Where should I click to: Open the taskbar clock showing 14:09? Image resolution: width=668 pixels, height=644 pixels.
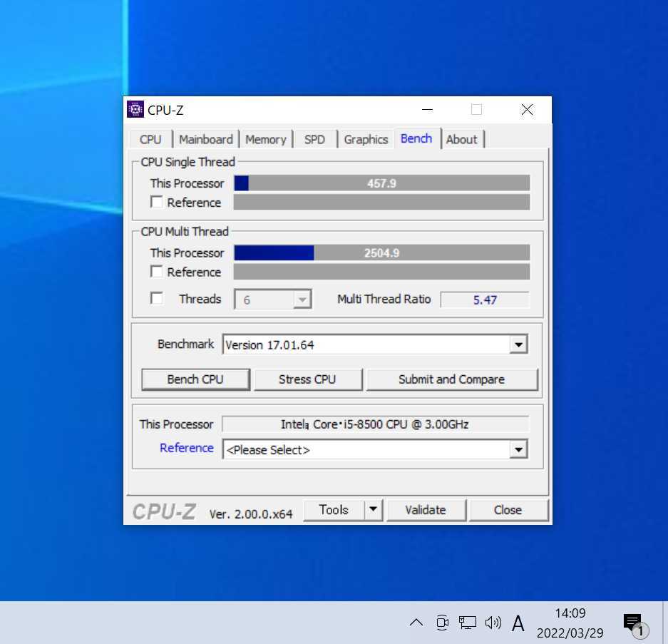click(x=570, y=623)
